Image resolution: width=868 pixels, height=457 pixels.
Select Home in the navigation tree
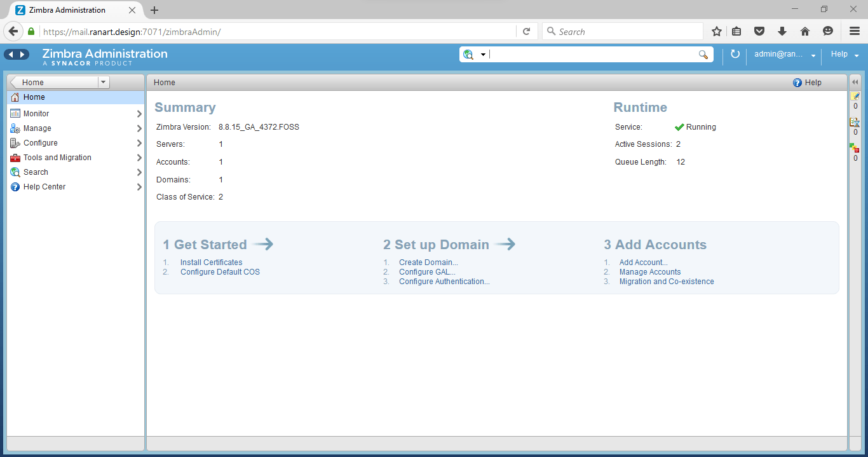point(76,97)
